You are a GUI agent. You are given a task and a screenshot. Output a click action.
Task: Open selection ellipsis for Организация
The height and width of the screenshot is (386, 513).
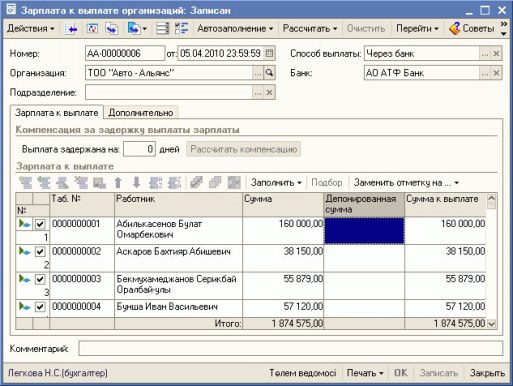click(x=258, y=73)
